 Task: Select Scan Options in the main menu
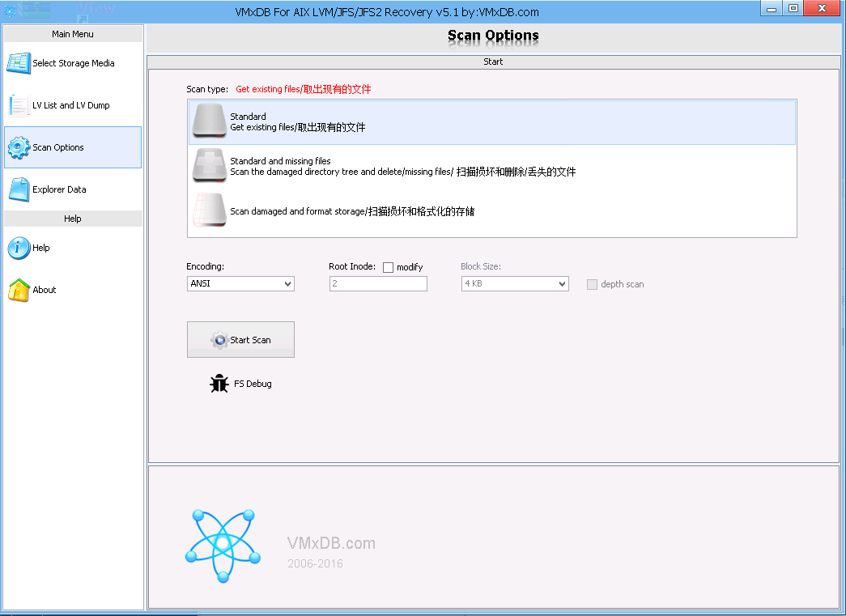73,147
